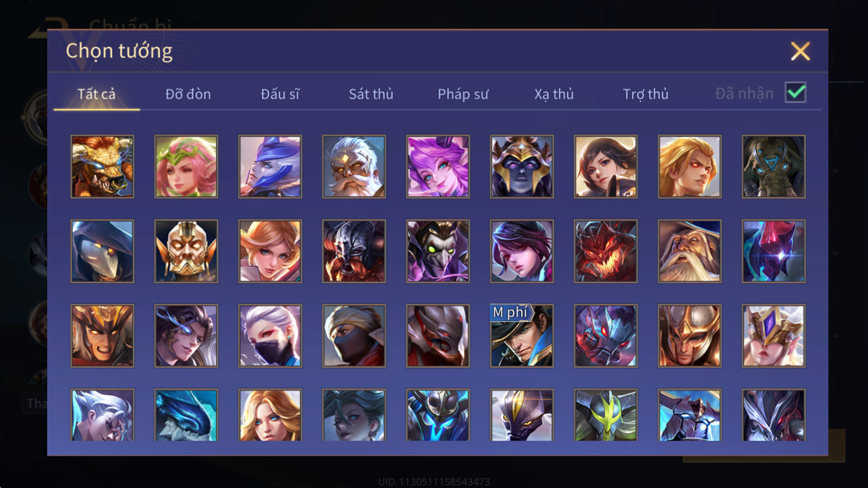Viewport: 868px width, 488px height.
Task: Show the Sát thủ hero list
Action: [371, 94]
